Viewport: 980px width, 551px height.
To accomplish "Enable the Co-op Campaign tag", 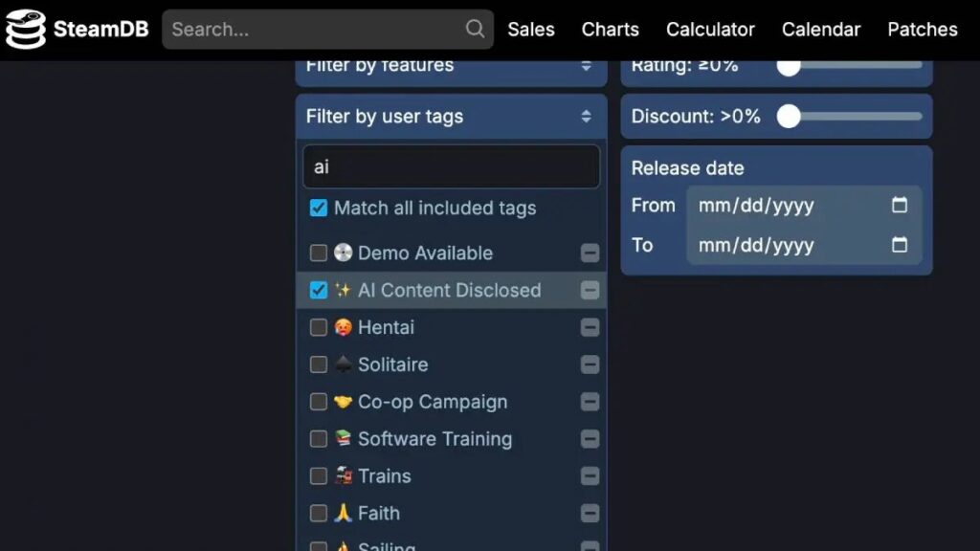I will (320, 402).
